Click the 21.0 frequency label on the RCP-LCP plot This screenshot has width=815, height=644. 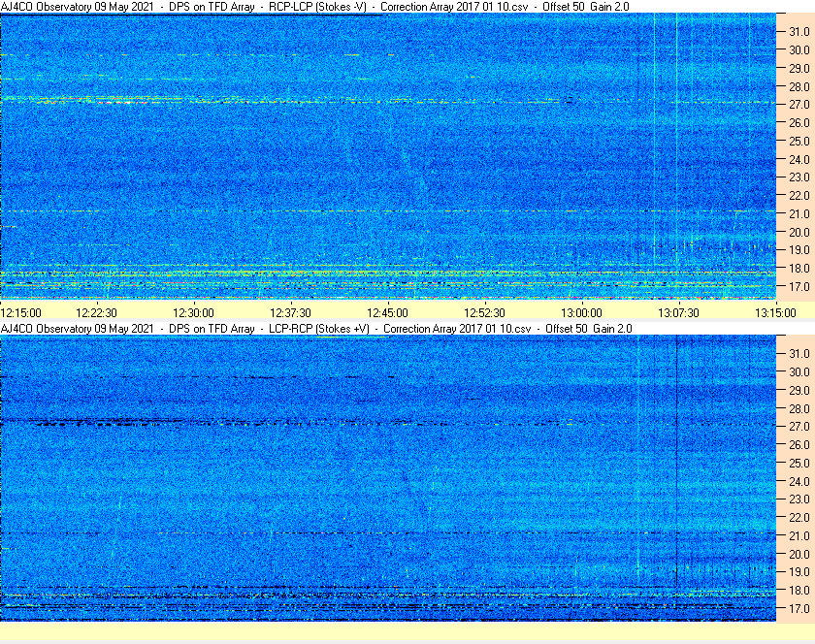[799, 213]
